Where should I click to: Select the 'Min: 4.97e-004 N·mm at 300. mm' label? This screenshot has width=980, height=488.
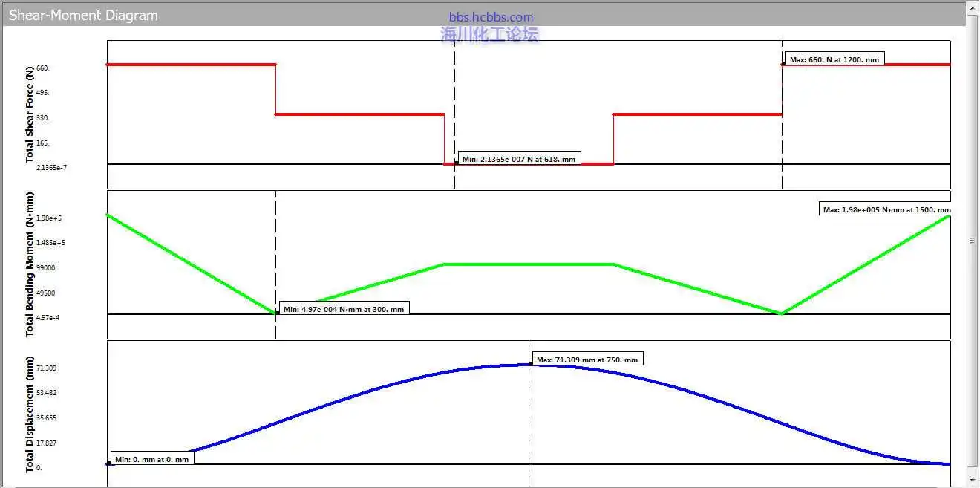pos(344,309)
